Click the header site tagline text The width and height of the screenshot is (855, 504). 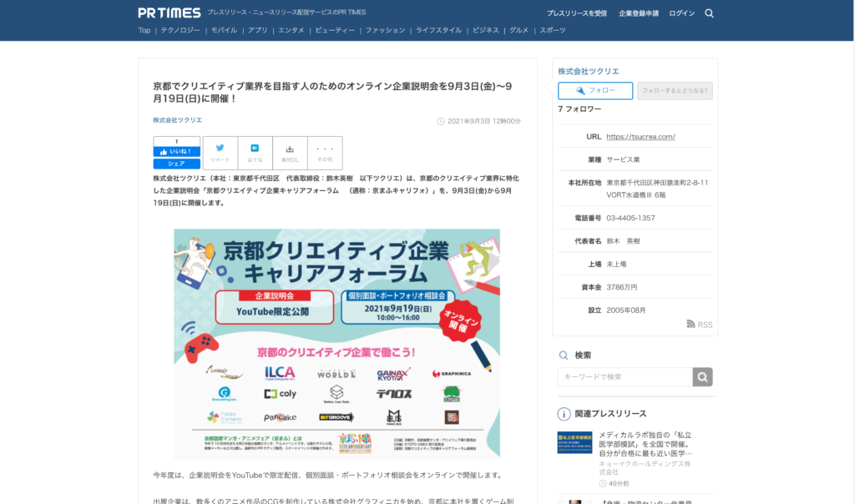pyautogui.click(x=286, y=12)
